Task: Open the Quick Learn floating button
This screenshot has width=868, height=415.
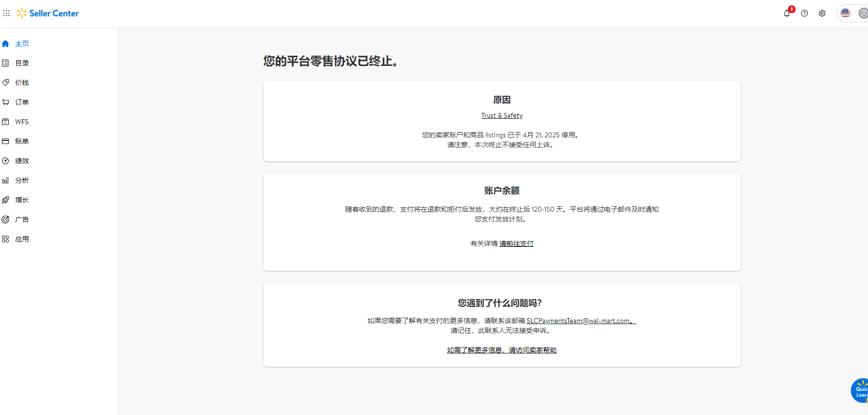Action: tap(860, 391)
